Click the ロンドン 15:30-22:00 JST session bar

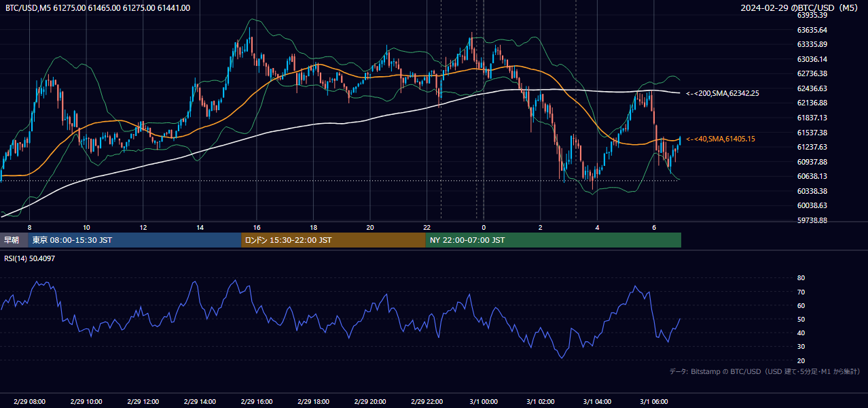point(333,240)
